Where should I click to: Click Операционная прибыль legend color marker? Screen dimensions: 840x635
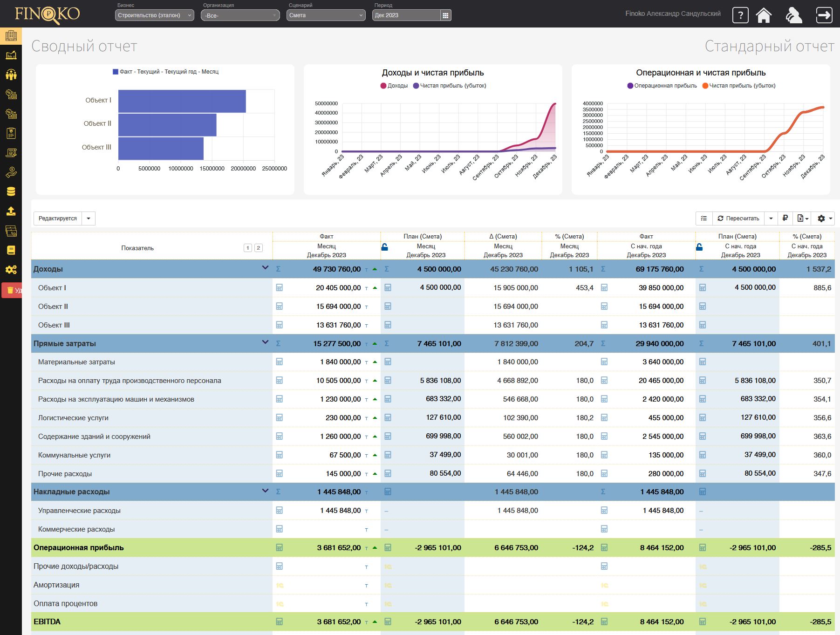click(630, 86)
